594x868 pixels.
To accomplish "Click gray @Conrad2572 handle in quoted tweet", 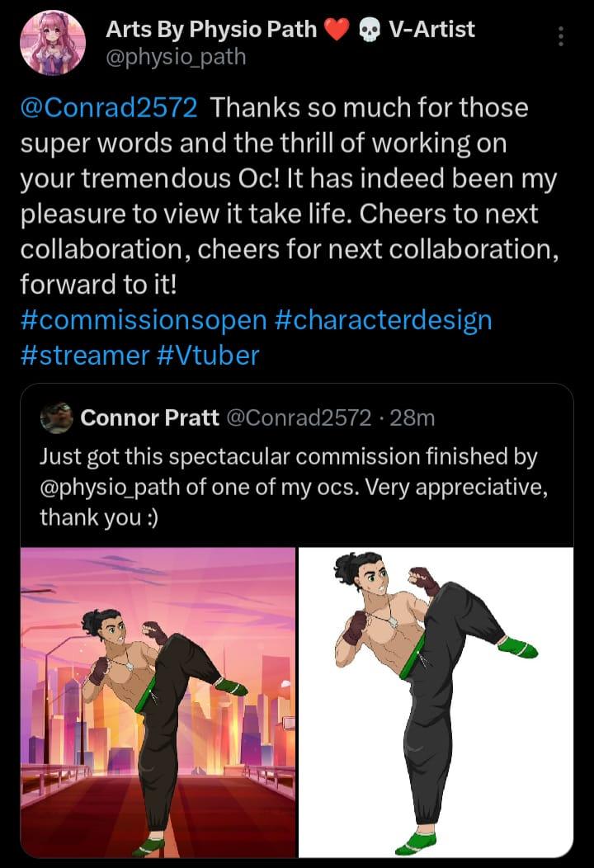I will click(x=298, y=418).
